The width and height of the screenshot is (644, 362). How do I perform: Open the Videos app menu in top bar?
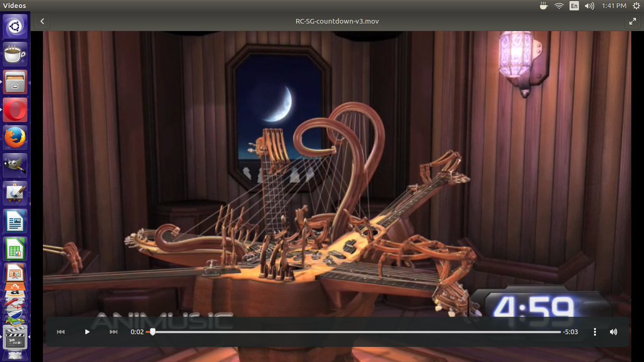click(x=14, y=6)
